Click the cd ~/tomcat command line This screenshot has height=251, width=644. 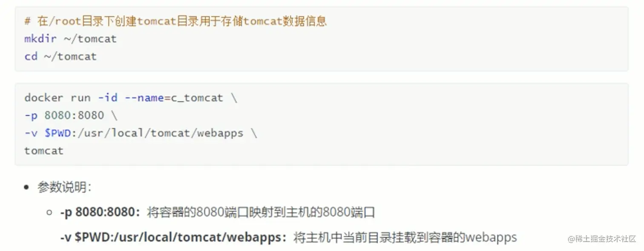(x=60, y=56)
